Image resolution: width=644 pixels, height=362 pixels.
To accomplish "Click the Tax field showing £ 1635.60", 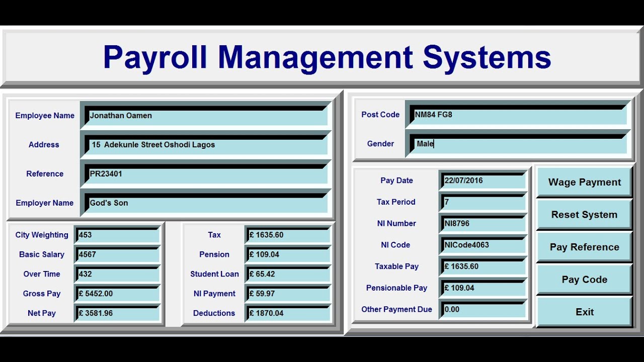I will click(288, 235).
